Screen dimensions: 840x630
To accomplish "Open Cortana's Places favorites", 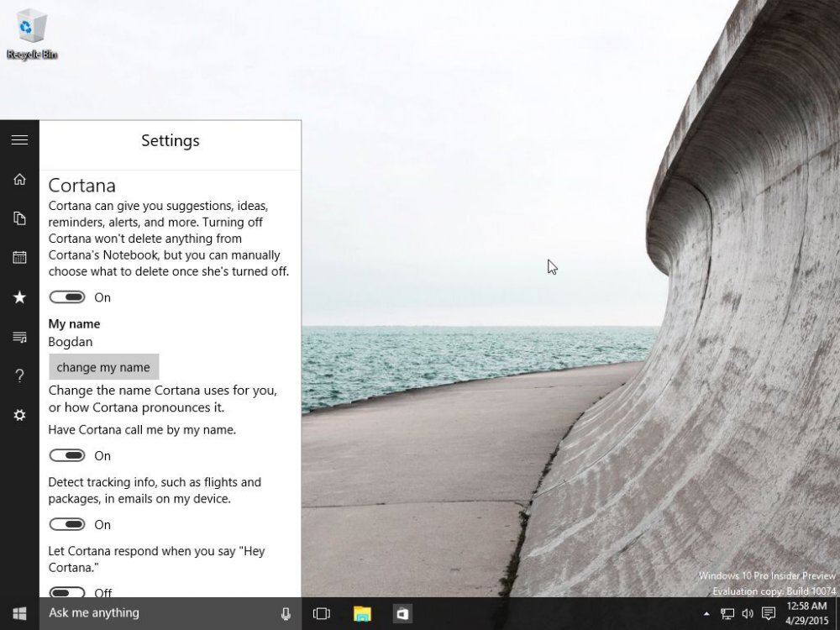I will coord(19,297).
